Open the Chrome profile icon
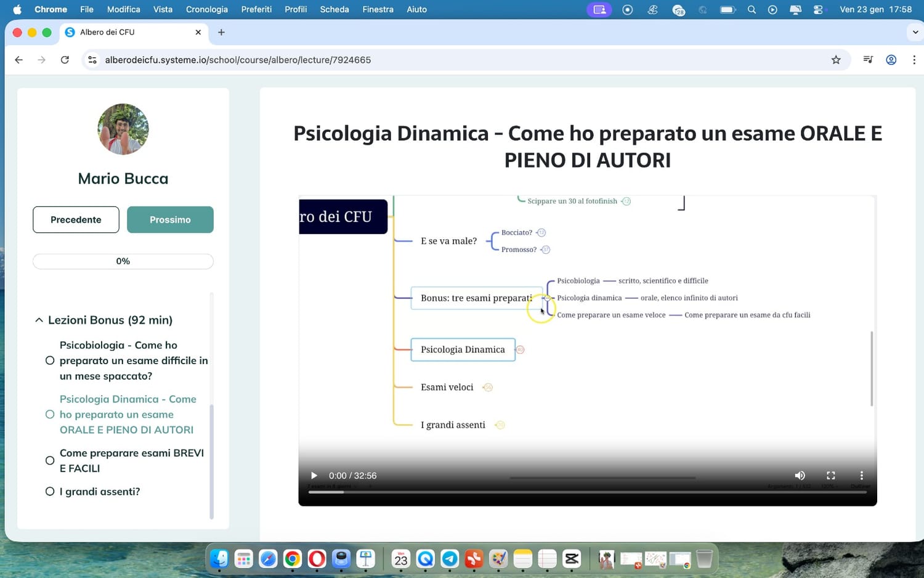Viewport: 924px width, 578px height. coord(891,60)
